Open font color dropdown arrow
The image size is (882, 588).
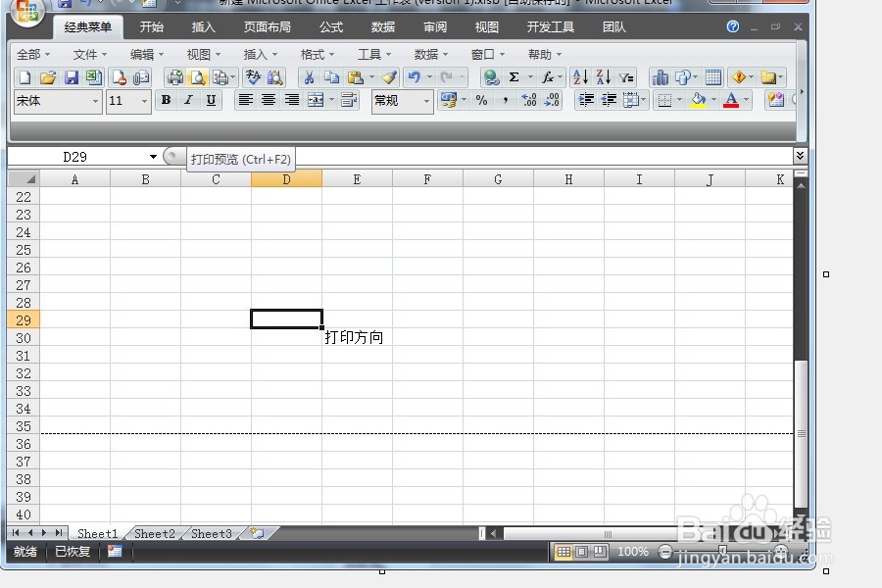tap(747, 100)
